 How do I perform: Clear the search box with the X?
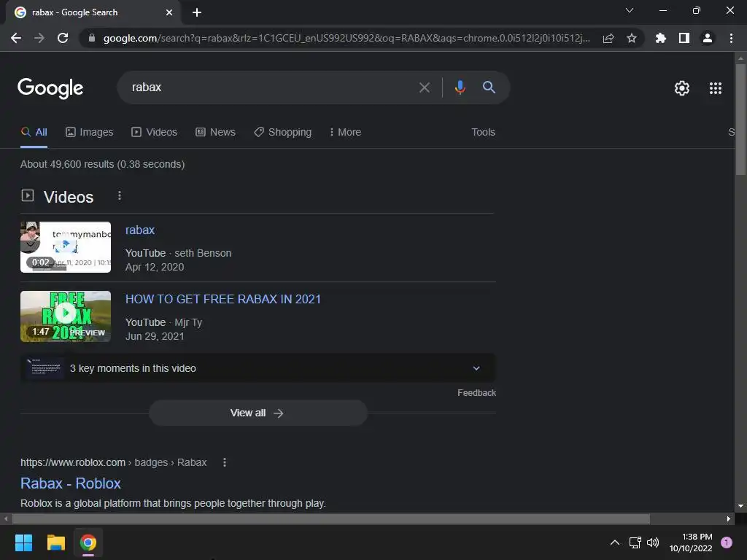[424, 87]
